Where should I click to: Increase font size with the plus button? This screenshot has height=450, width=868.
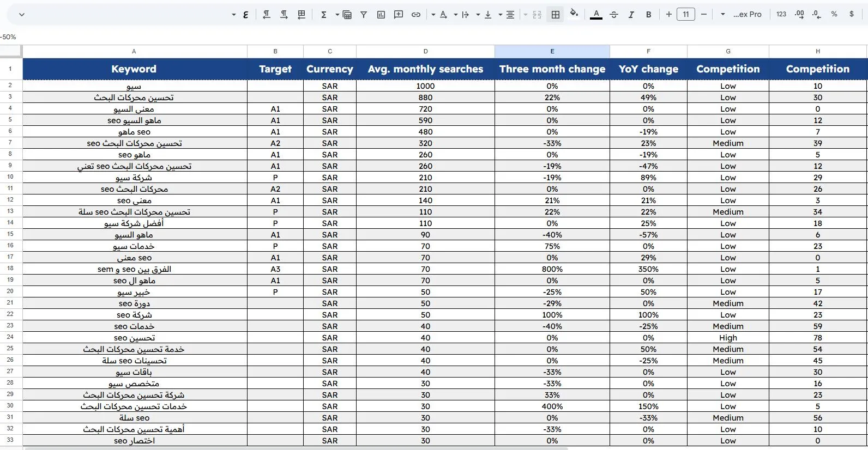pyautogui.click(x=668, y=15)
